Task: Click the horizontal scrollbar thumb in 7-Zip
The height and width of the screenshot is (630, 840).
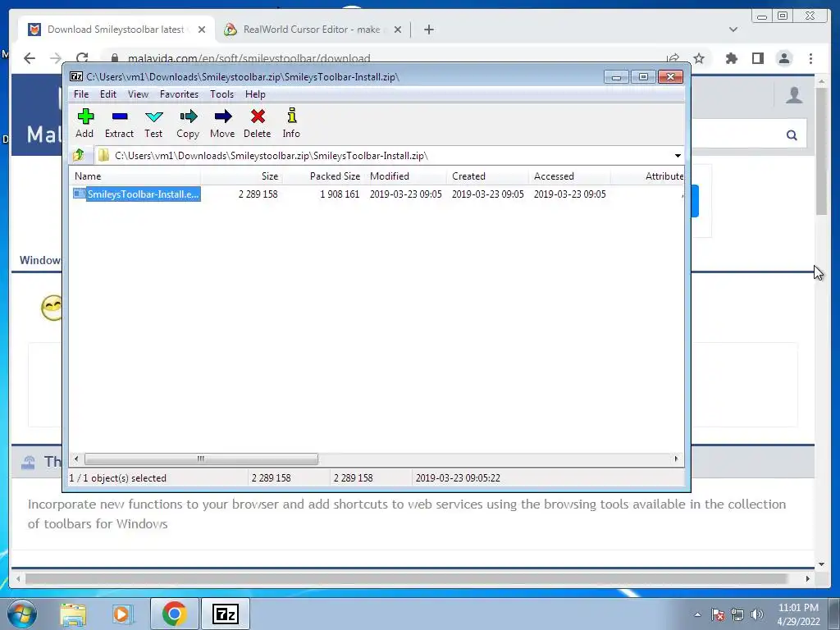Action: [201, 459]
